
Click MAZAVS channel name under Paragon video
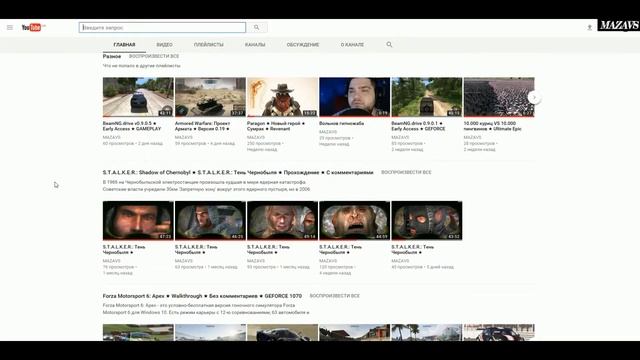point(256,138)
